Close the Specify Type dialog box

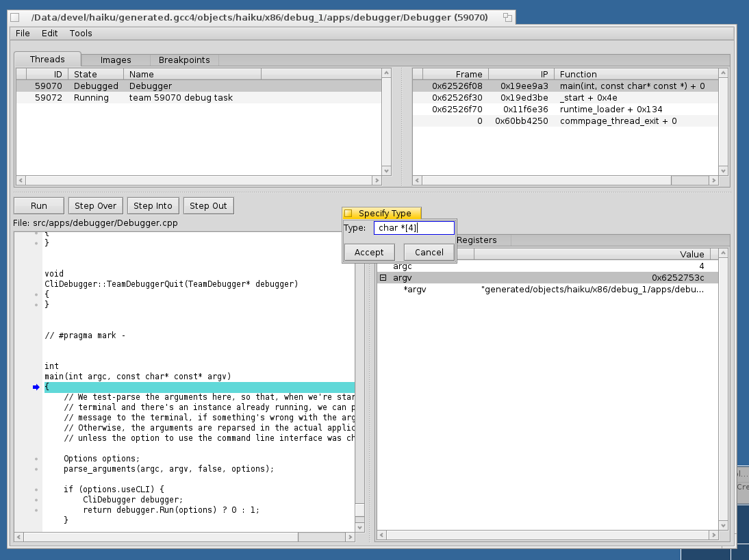point(348,214)
